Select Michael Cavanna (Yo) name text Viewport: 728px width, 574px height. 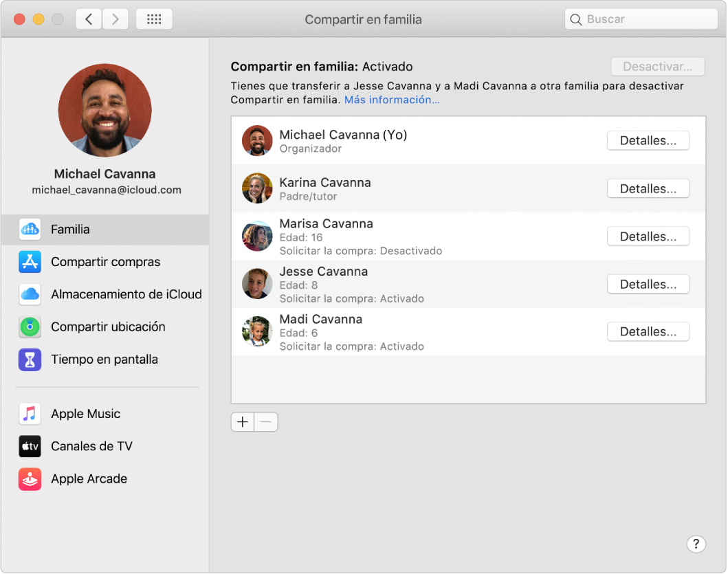[343, 135]
